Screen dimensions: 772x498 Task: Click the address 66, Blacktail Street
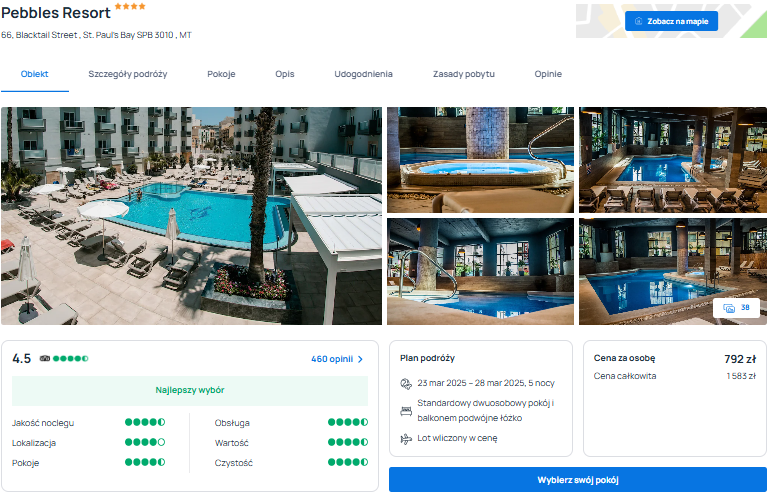click(96, 35)
